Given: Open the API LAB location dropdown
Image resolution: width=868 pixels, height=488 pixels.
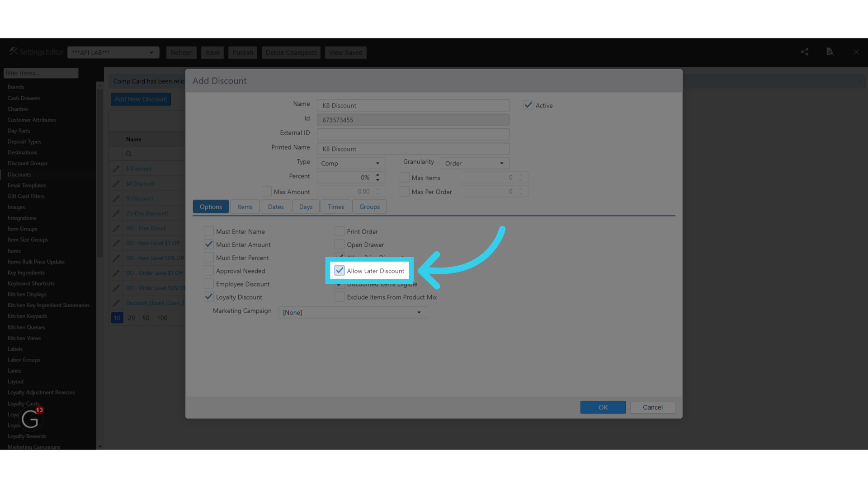Looking at the screenshot, I should click(113, 52).
